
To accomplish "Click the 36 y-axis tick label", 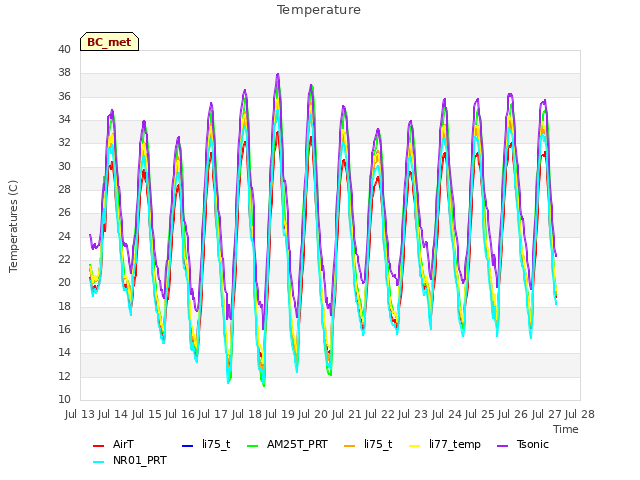I will click(x=64, y=96).
